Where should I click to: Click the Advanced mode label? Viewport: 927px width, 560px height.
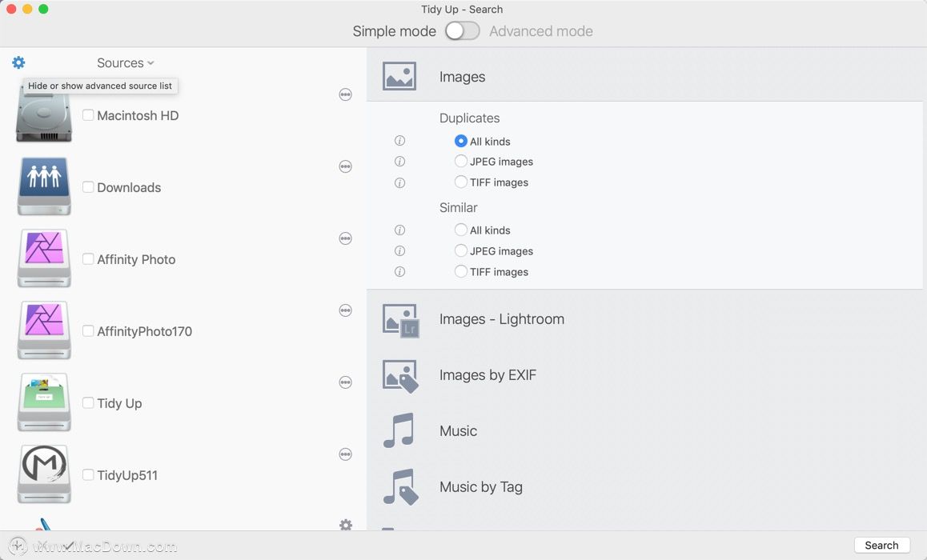541,31
